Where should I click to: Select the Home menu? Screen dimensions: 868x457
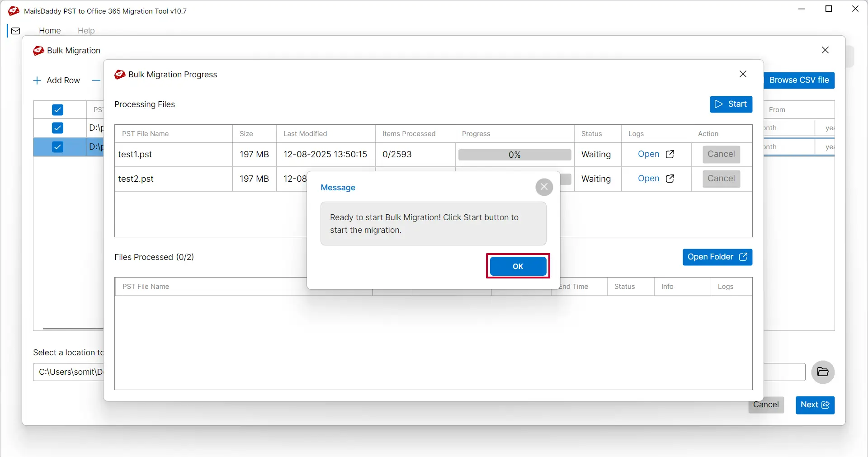click(50, 30)
